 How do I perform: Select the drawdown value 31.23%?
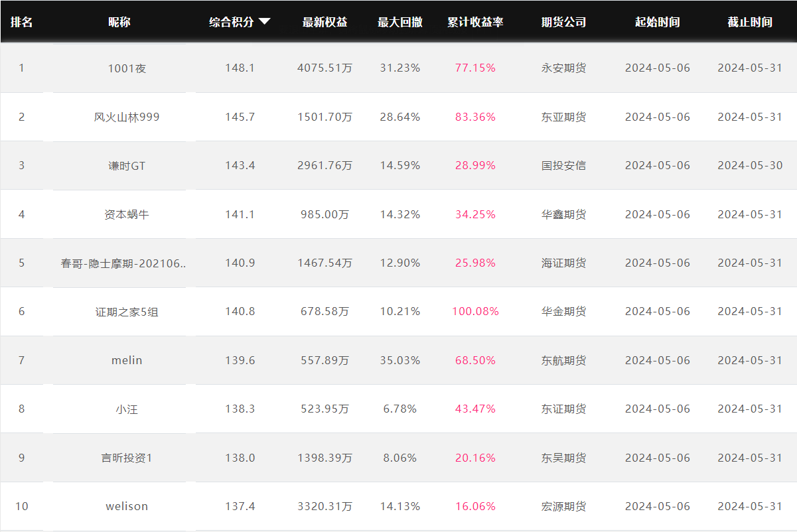click(x=400, y=68)
